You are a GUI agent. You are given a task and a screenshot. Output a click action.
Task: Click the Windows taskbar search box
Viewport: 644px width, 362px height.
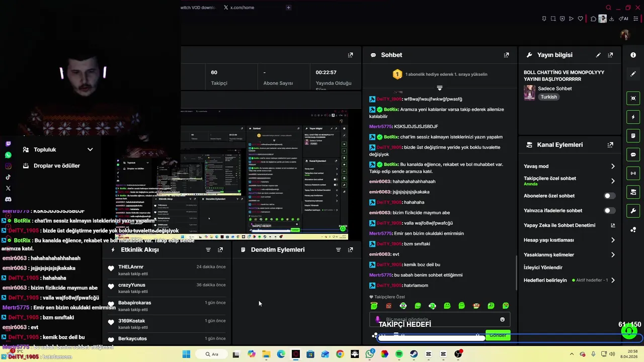coord(211,354)
